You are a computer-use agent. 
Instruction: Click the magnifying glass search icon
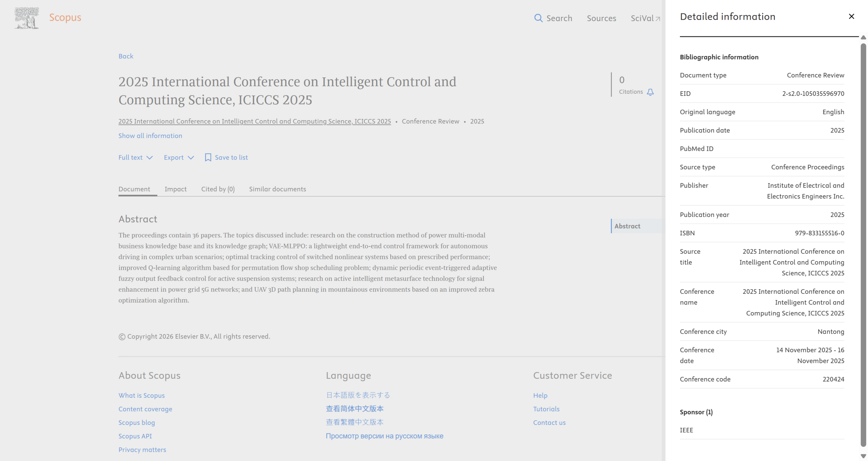[538, 18]
